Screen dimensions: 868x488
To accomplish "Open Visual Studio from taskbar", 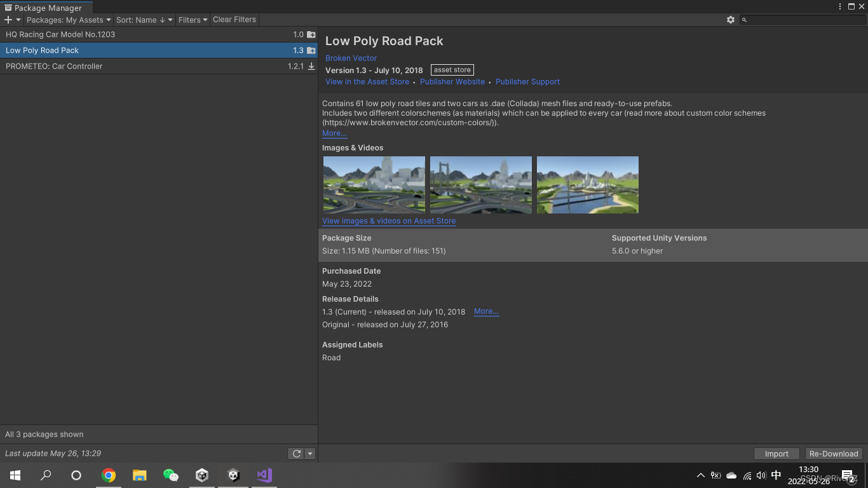I will pyautogui.click(x=264, y=475).
